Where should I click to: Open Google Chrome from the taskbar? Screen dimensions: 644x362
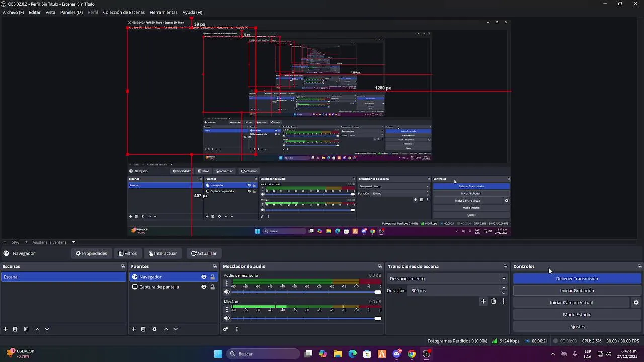tap(412, 354)
